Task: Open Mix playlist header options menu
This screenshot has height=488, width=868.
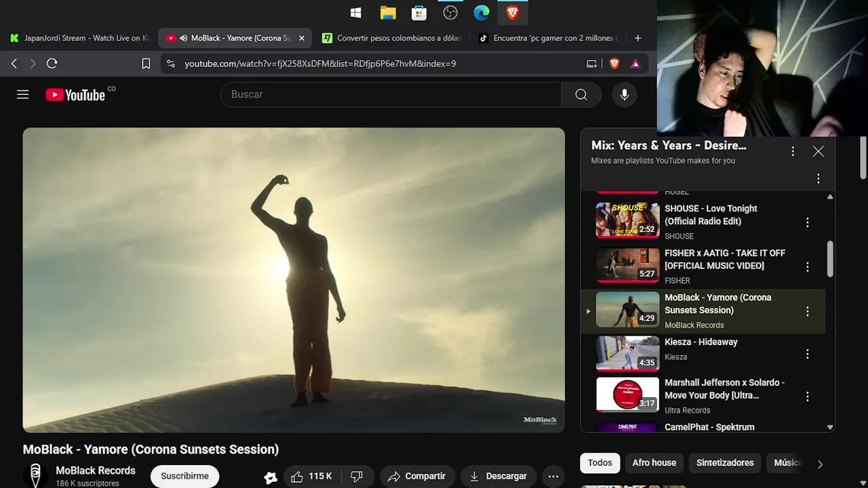Action: pyautogui.click(x=793, y=151)
